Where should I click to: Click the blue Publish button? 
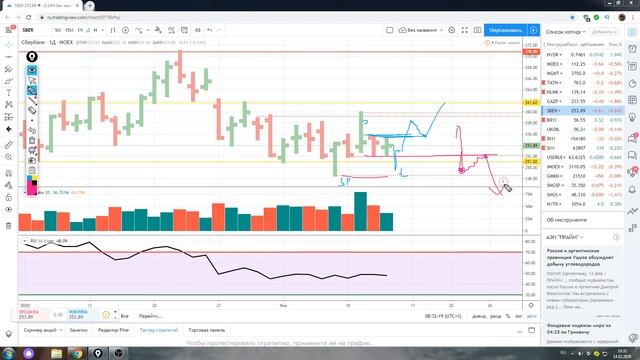click(x=505, y=30)
